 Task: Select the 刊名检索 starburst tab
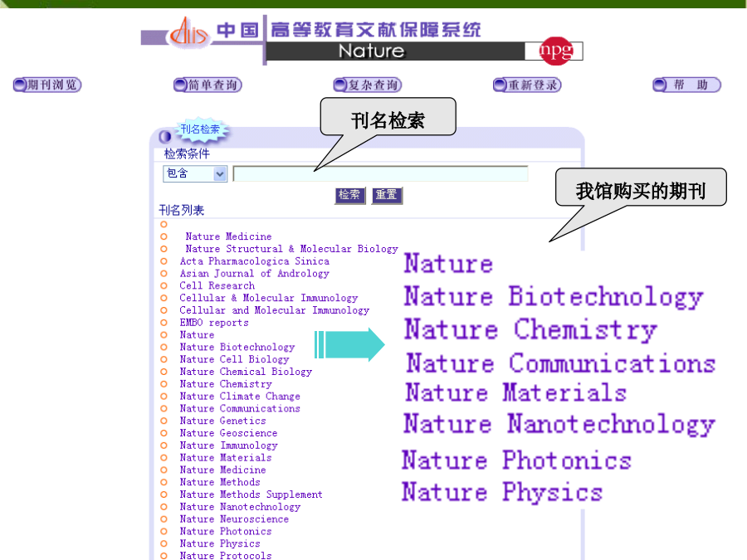(200, 129)
